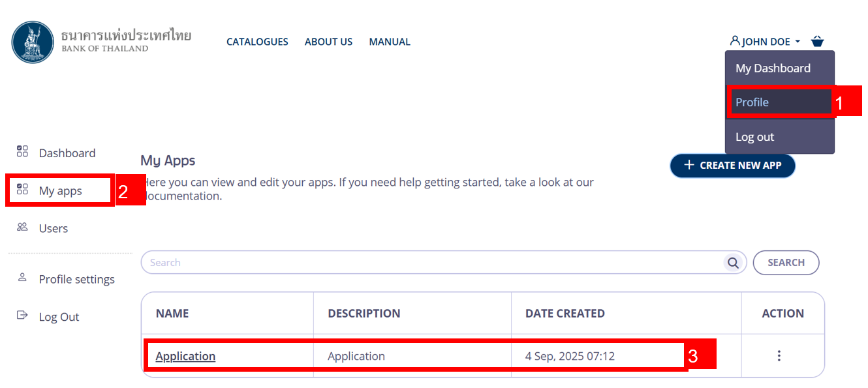Click the magnifier icon in search field
868x388 pixels.
click(x=733, y=263)
